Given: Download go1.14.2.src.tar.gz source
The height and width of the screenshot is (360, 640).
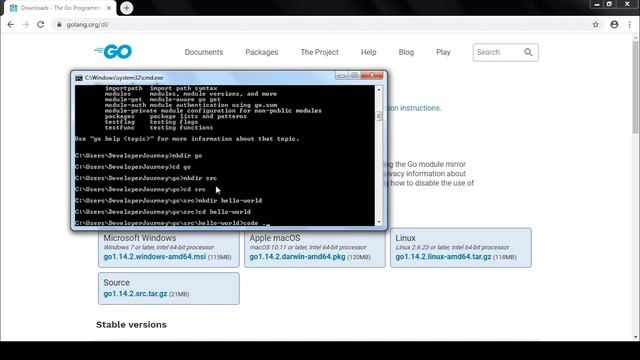Looking at the screenshot, I should tap(135, 293).
